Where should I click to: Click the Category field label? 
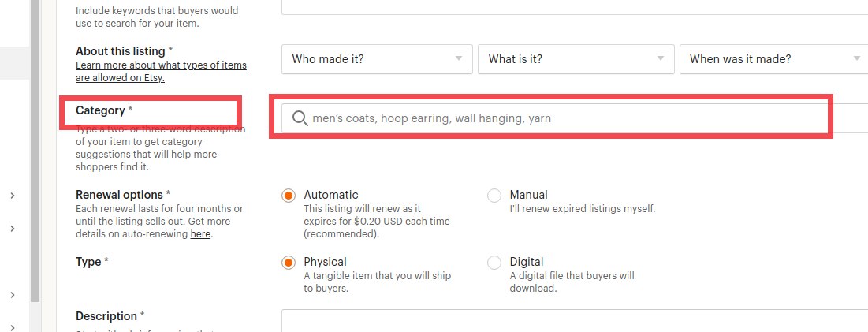point(100,110)
